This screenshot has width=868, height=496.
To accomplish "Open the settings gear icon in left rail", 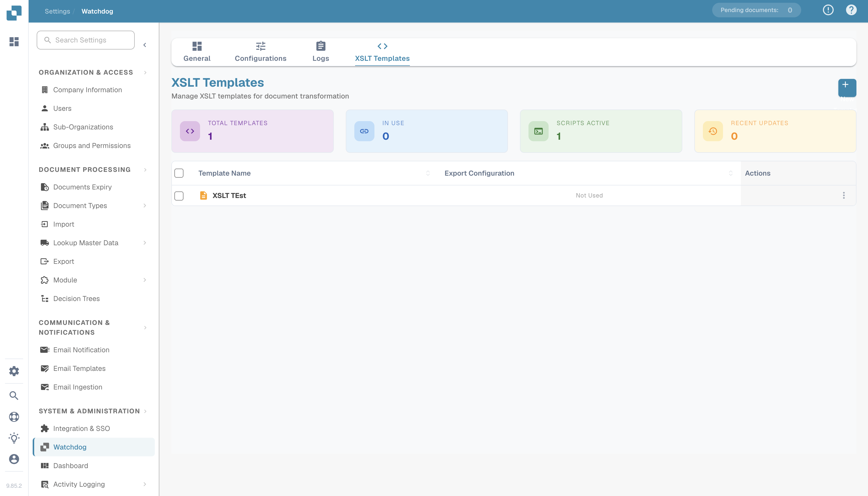I will [14, 371].
